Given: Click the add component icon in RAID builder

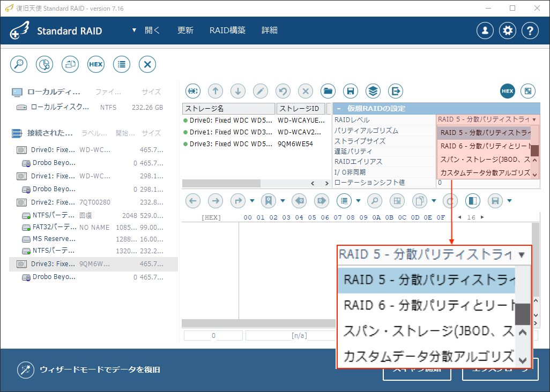Looking at the screenshot, I should click(x=193, y=91).
